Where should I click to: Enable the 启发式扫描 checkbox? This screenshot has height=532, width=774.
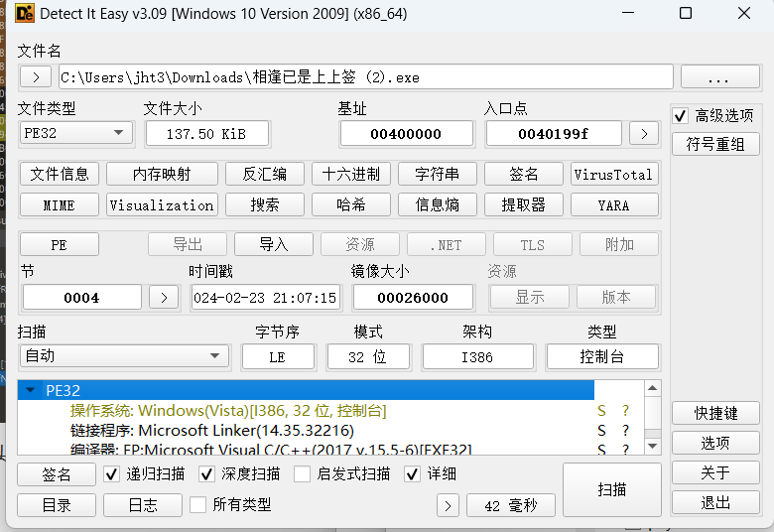[x=302, y=474]
